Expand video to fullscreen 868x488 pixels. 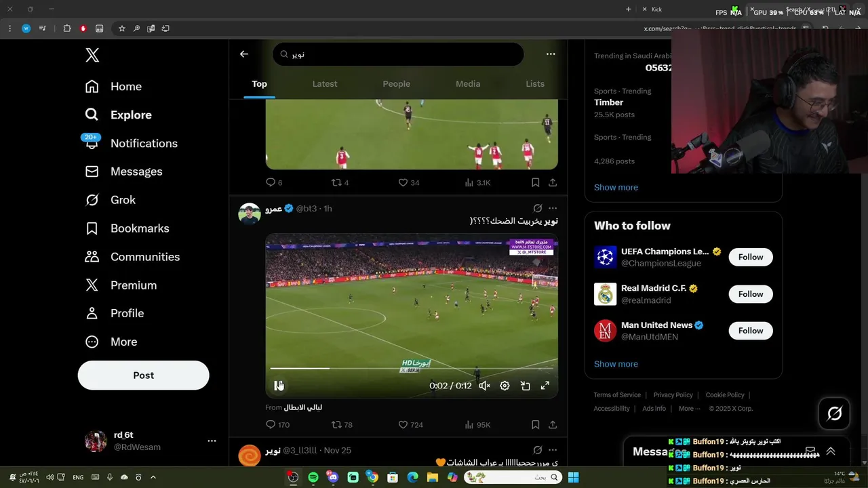545,386
